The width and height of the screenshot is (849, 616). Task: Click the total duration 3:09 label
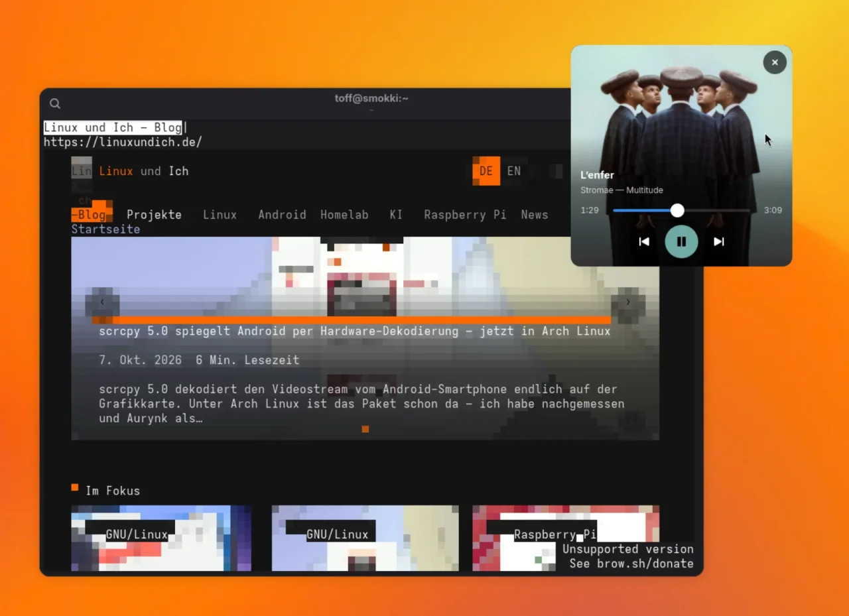tap(773, 210)
